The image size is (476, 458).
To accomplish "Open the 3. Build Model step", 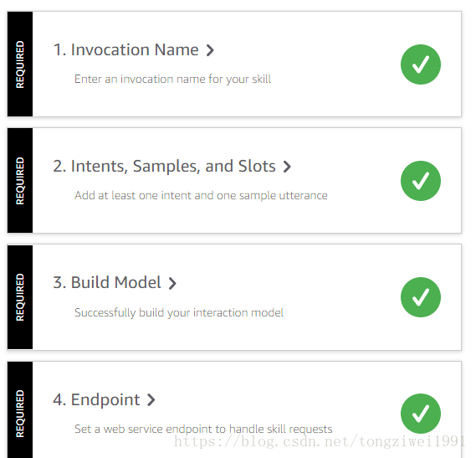I will tap(107, 283).
